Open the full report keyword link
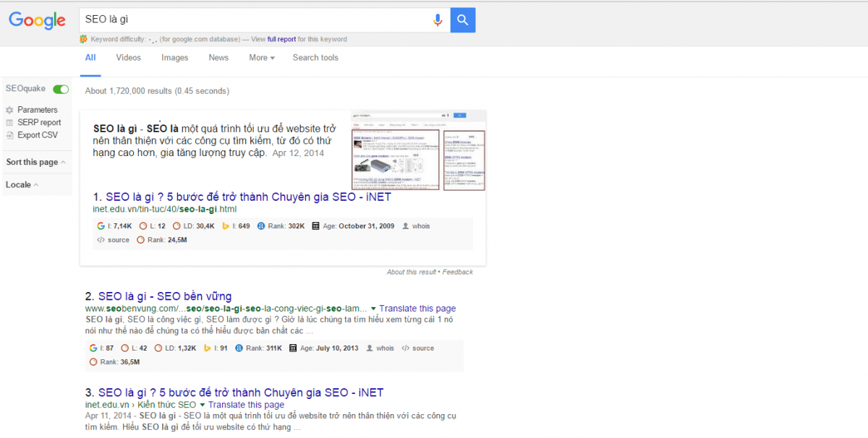The width and height of the screenshot is (868, 438). point(281,39)
